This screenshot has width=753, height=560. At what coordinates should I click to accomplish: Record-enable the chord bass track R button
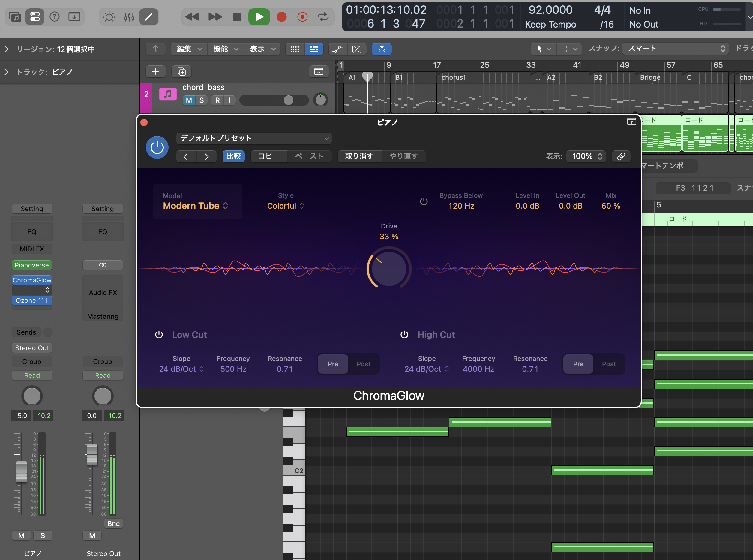point(217,100)
